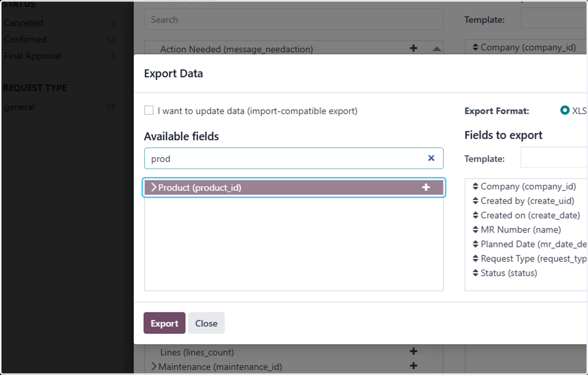Image resolution: width=588 pixels, height=375 pixels.
Task: Click the plus icon beside Action Needed (message_needaction)
Action: click(414, 48)
